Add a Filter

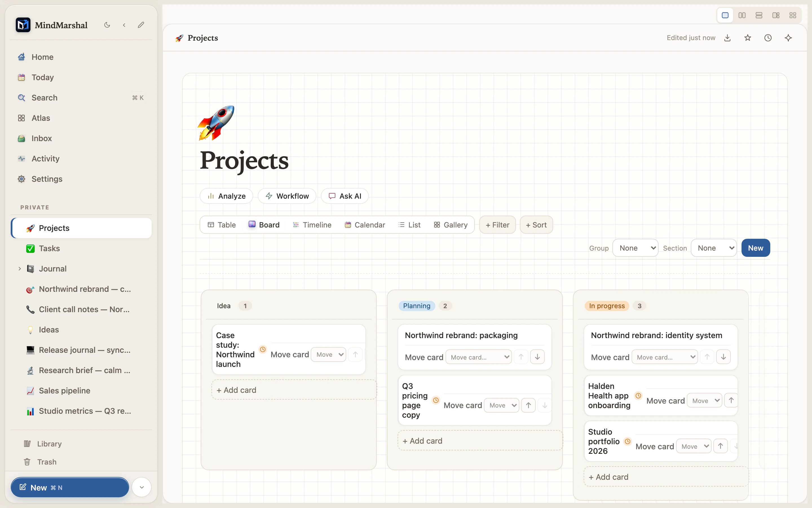(x=497, y=225)
